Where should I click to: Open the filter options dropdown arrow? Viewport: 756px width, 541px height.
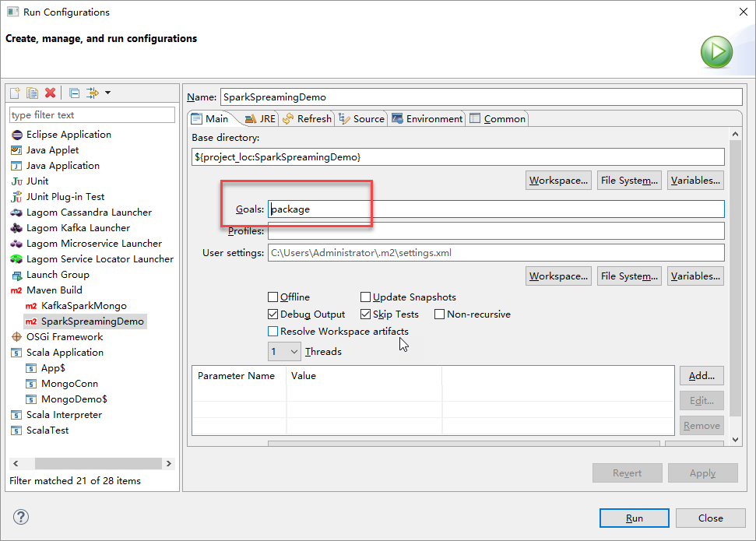click(107, 93)
